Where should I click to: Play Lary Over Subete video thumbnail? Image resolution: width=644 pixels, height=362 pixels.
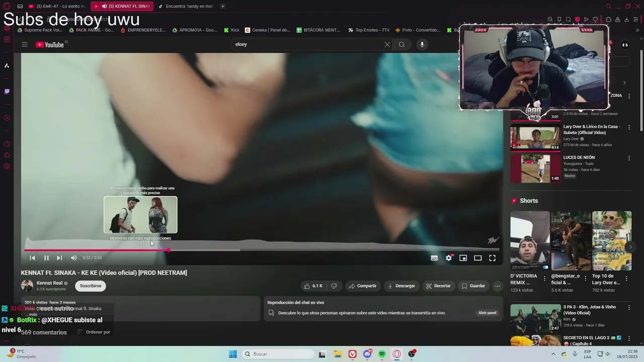535,138
